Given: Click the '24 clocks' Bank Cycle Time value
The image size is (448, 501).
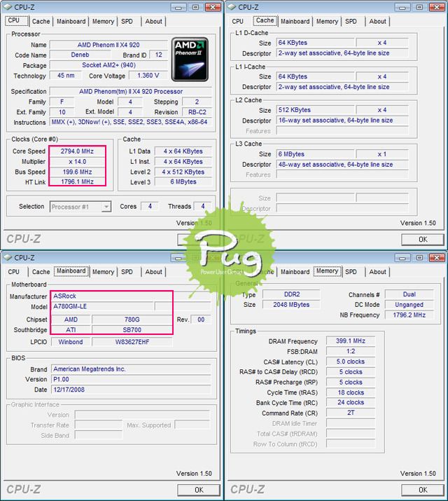Looking at the screenshot, I should point(351,402).
